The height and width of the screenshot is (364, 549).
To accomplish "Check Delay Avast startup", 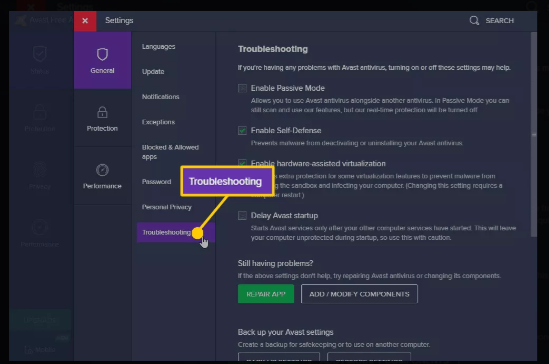I will [x=242, y=216].
